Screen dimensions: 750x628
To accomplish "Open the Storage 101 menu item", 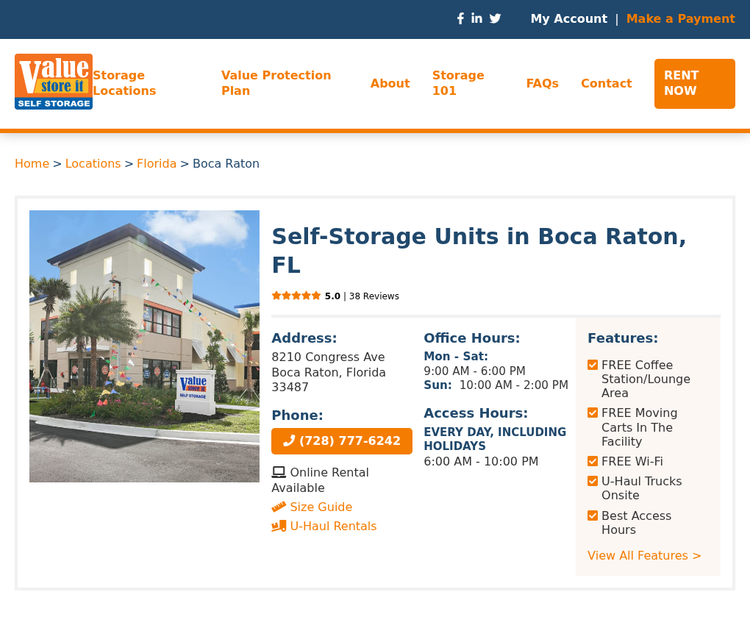I will pyautogui.click(x=458, y=83).
